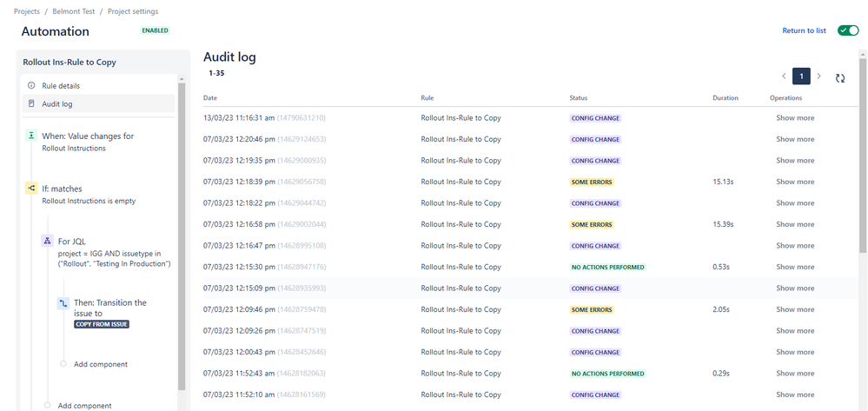Select the blue Transition issue action icon
This screenshot has width=868, height=411.
pos(63,303)
